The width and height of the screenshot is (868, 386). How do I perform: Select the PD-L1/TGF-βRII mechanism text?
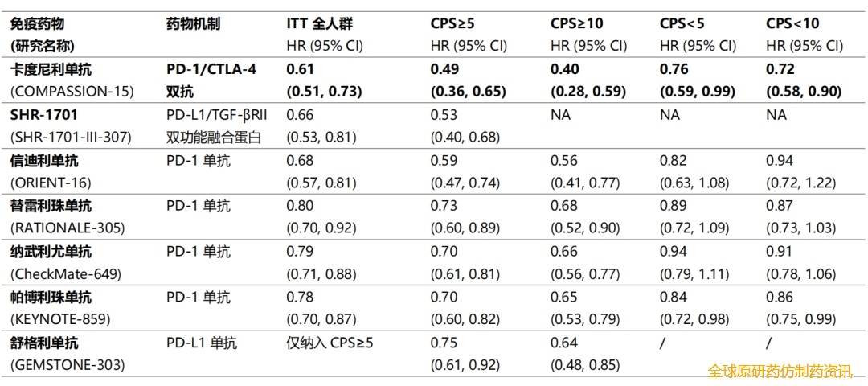pos(215,115)
